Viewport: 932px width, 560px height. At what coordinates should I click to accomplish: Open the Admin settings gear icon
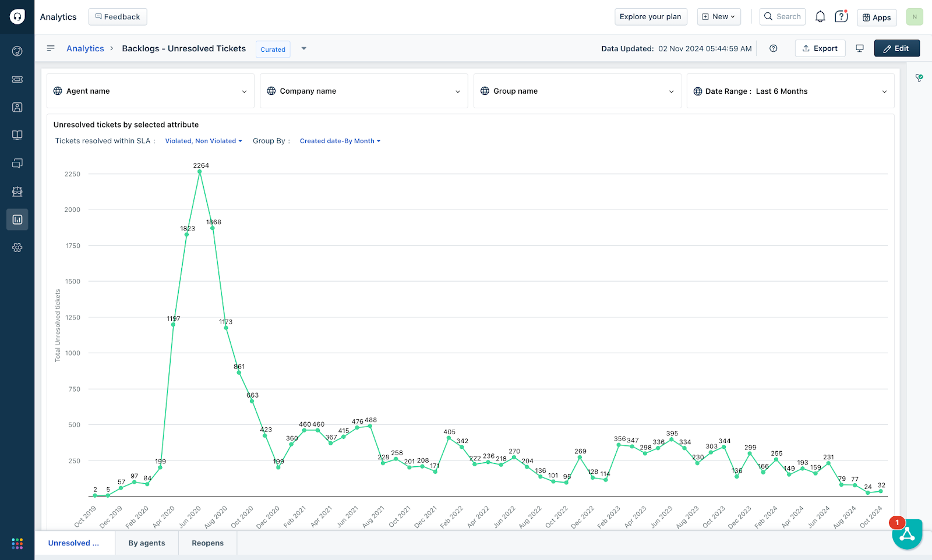[17, 247]
